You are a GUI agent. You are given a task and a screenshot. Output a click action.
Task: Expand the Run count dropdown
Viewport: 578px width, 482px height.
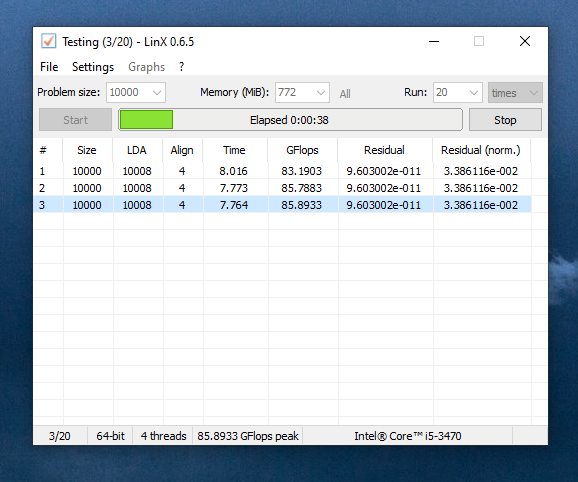pos(457,92)
